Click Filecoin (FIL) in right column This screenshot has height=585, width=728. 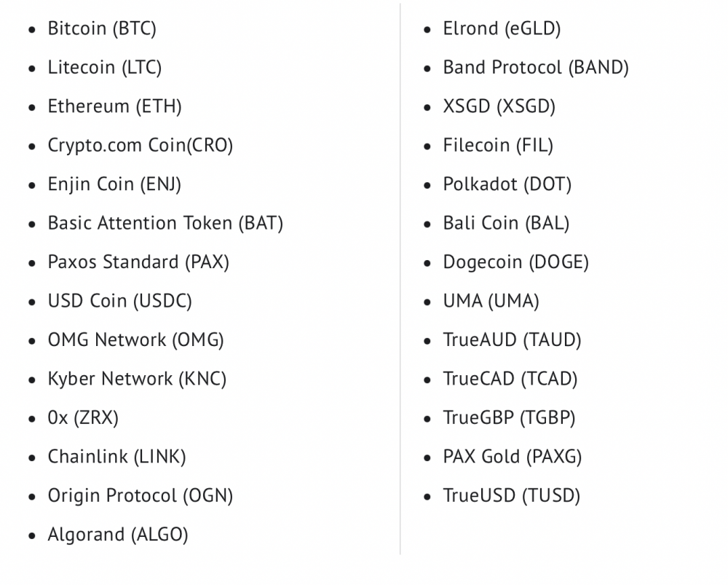[x=498, y=146]
